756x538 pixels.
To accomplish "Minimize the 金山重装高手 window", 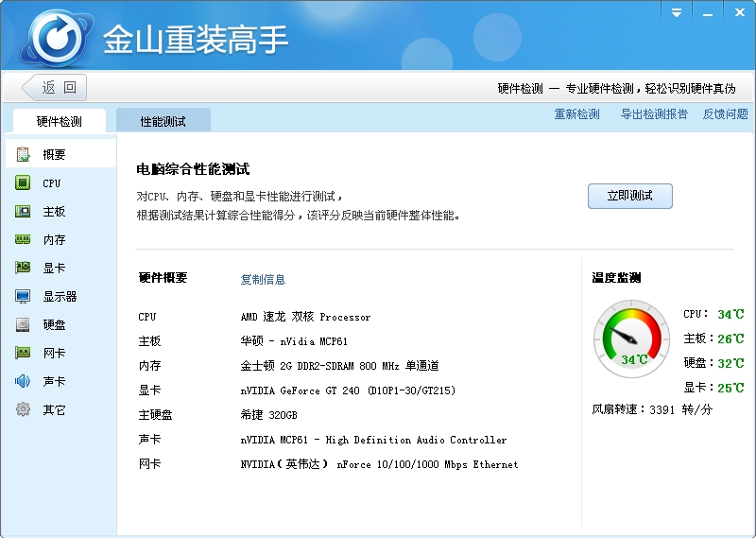I will (708, 13).
